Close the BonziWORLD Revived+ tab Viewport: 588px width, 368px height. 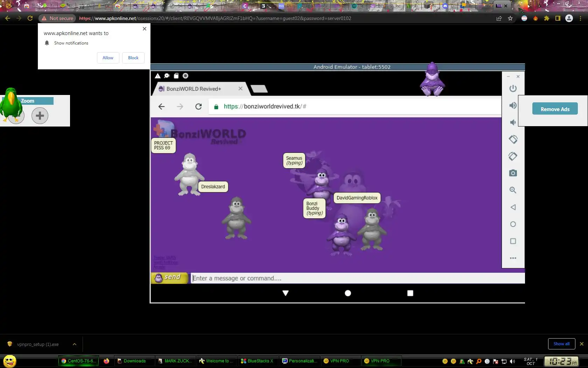click(240, 89)
